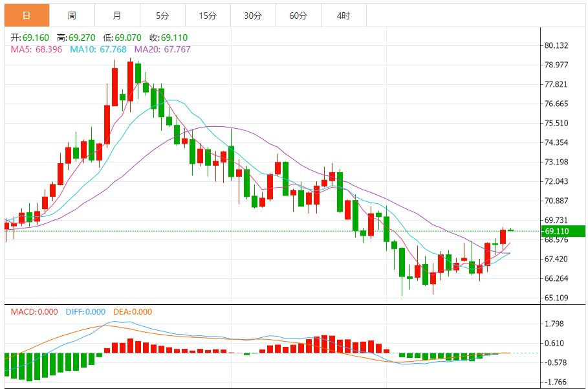Image resolution: width=588 pixels, height=389 pixels.
Task: Click the 74.354 price axis label
Action: [556, 142]
